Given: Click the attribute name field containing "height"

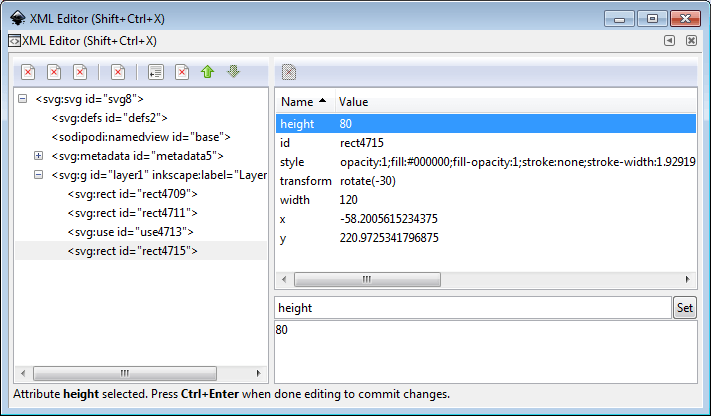Looking at the screenshot, I should [472, 309].
